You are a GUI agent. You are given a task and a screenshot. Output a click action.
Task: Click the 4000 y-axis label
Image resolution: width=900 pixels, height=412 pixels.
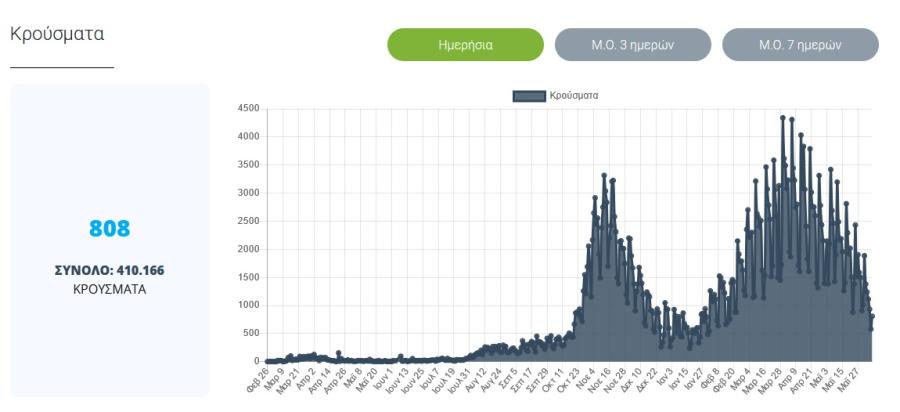pyautogui.click(x=248, y=137)
